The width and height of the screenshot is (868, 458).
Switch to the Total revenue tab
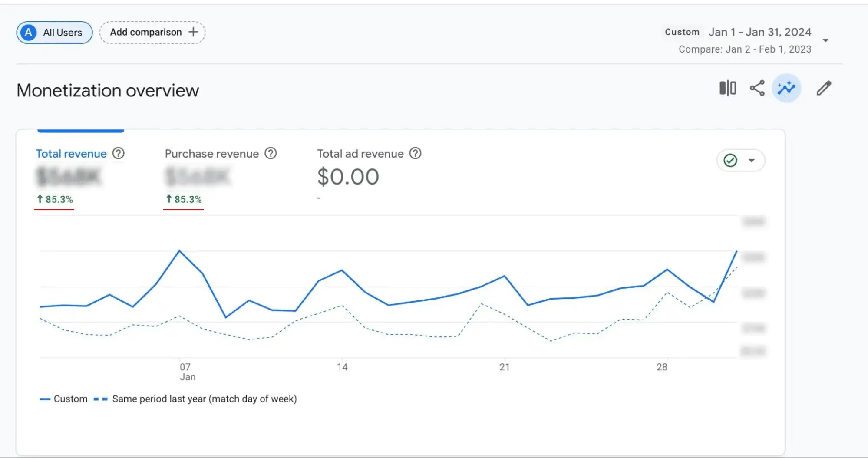[71, 153]
